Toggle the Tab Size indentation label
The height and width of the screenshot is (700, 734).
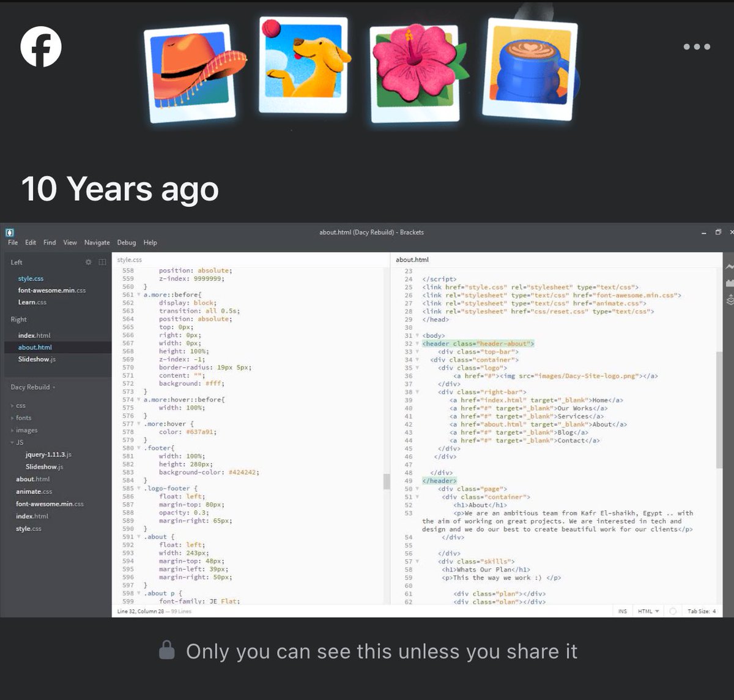click(697, 611)
